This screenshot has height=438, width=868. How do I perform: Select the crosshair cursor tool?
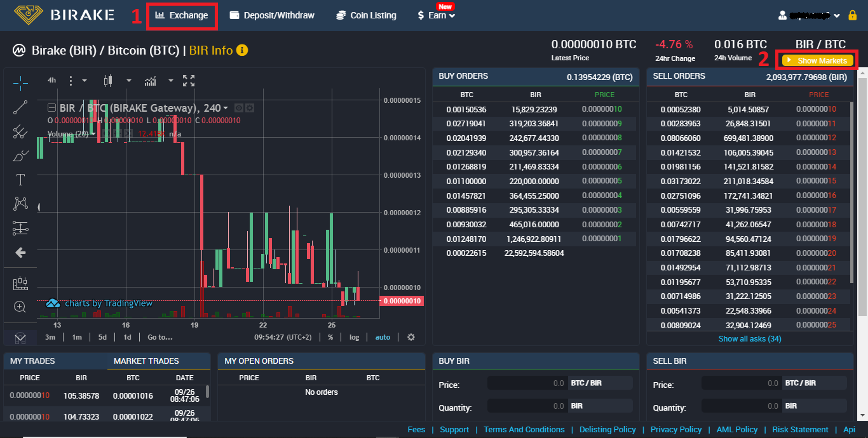click(x=20, y=83)
